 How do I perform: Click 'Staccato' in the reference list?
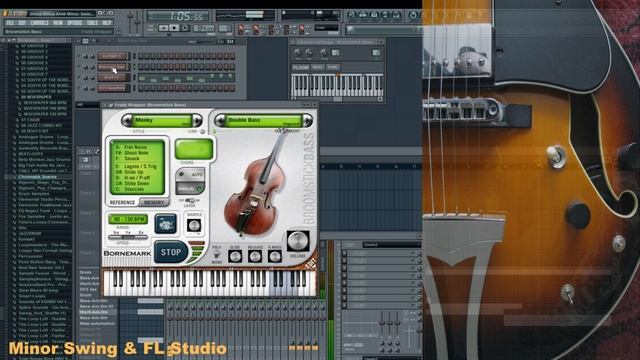[x=134, y=189]
